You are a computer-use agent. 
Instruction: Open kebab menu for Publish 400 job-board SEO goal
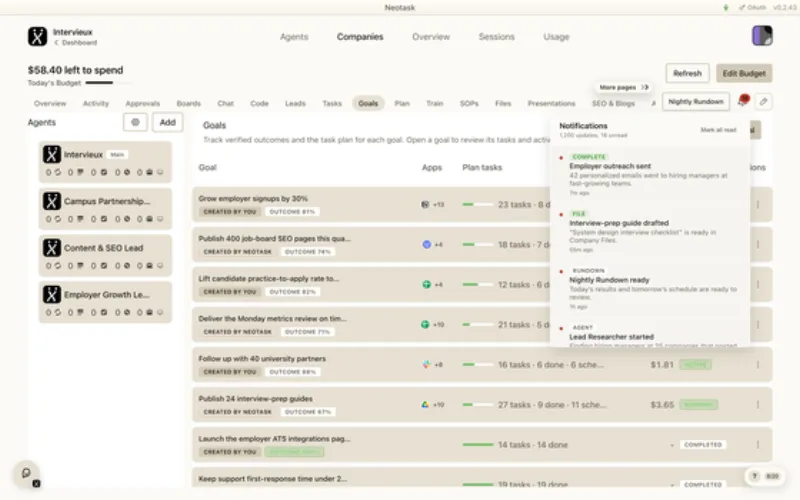tap(758, 245)
